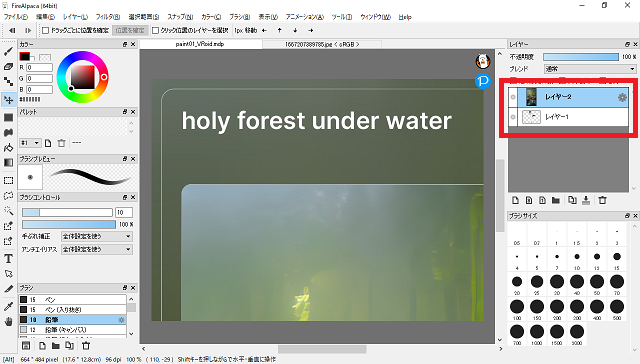640x364 pixels.
Task: Enable ドラッグごとに位置を確定 checkbox
Action: point(46,30)
